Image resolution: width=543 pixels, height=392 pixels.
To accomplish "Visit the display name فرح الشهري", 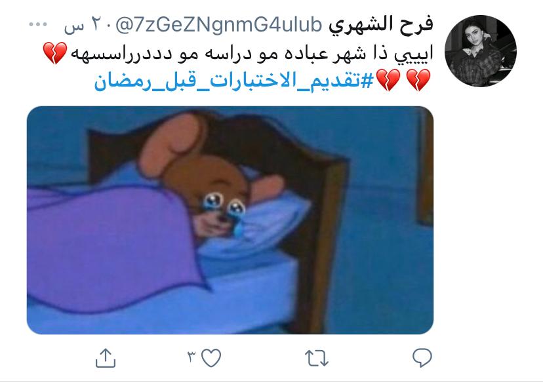I will point(381,25).
